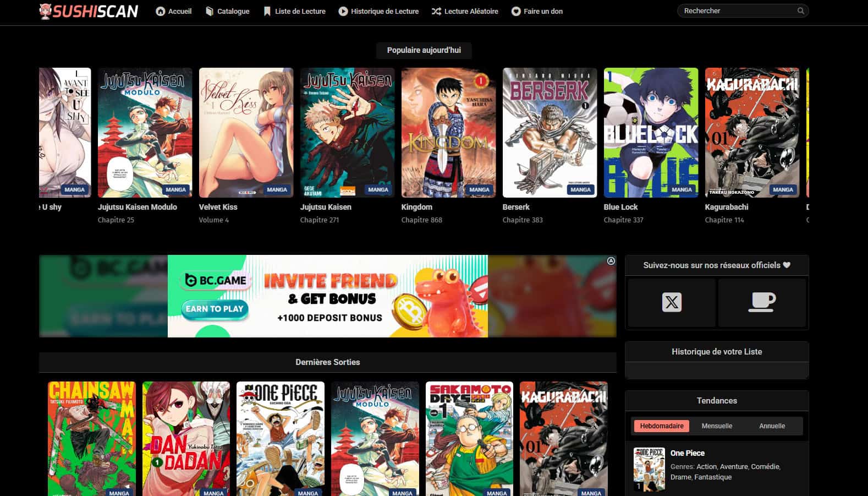Viewport: 868px width, 496px height.
Task: Switch to the Mensuelle trends tab
Action: click(x=717, y=426)
